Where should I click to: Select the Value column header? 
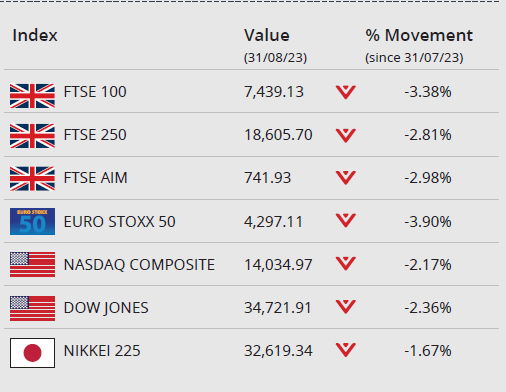(x=267, y=35)
